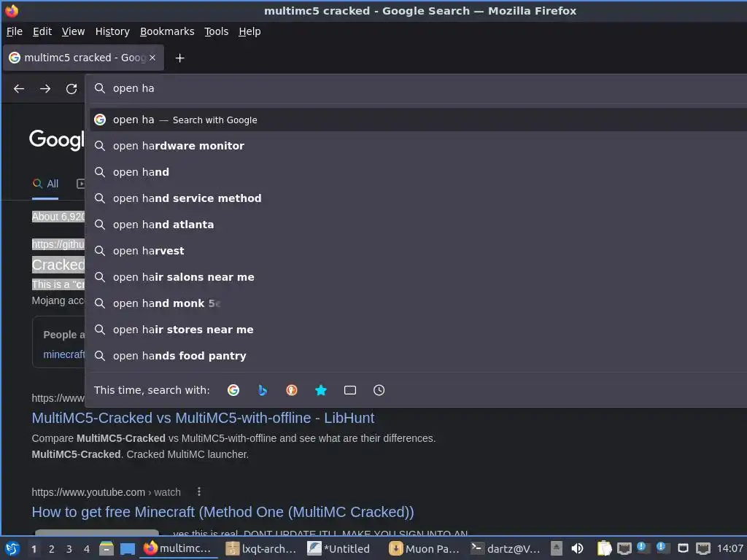747x560 pixels.
Task: Switch to virtual desktop 2
Action: click(52, 549)
